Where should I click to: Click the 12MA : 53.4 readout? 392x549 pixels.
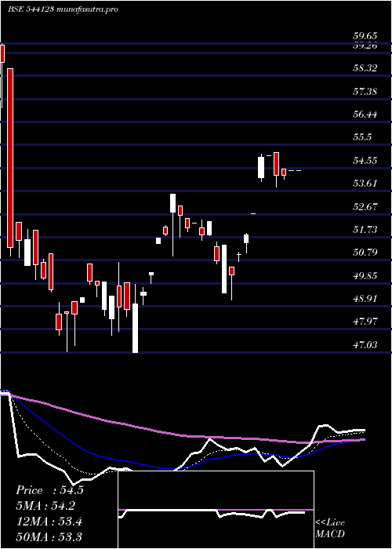coord(49,522)
